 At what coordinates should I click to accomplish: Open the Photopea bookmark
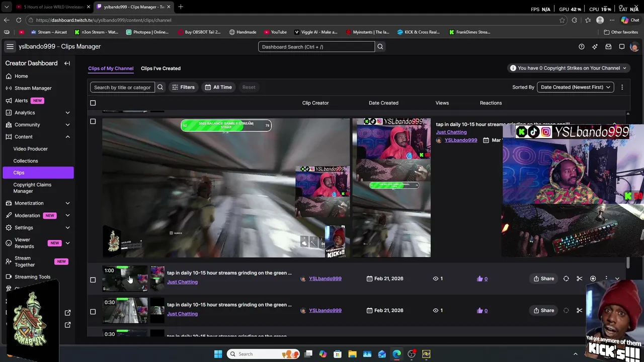point(147,32)
